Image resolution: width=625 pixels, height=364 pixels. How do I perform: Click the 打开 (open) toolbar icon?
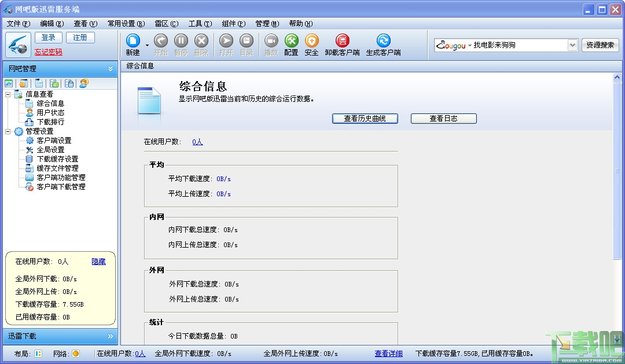(x=226, y=41)
